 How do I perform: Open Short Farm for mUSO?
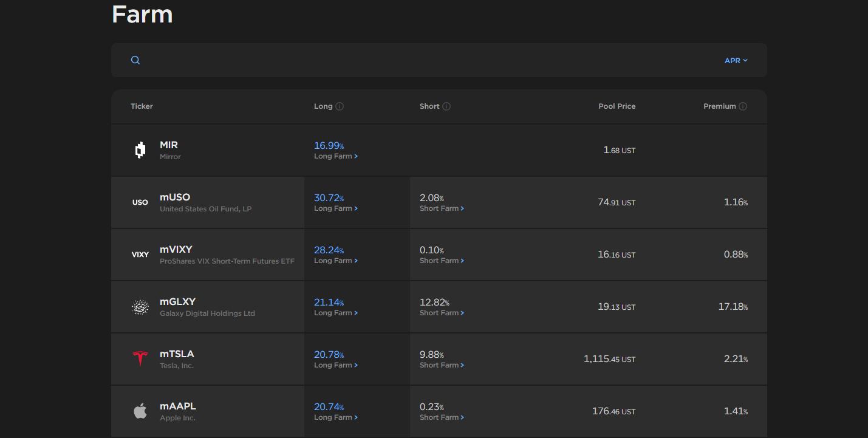pos(442,209)
